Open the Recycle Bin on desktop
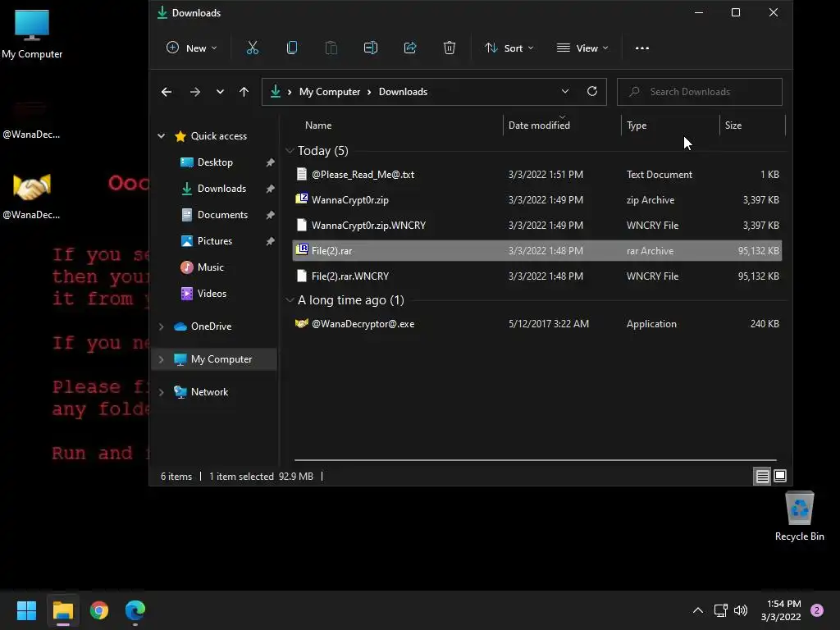Image resolution: width=840 pixels, height=630 pixels. 799,516
